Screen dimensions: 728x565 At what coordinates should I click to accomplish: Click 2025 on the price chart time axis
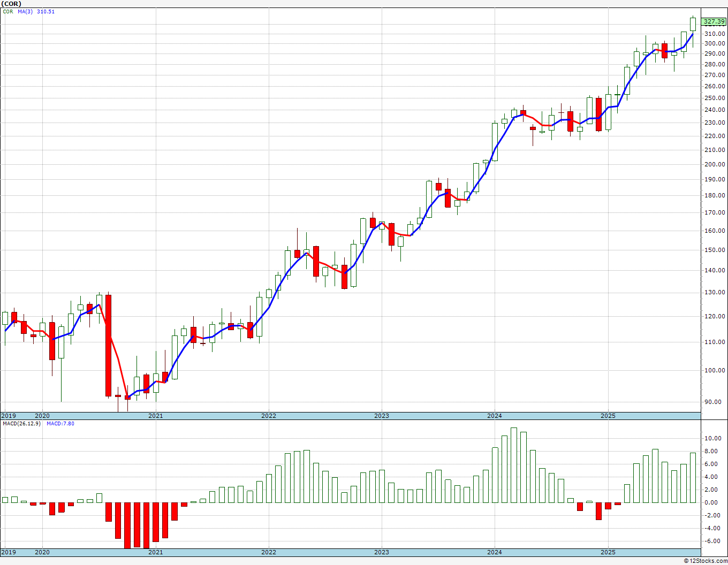pyautogui.click(x=608, y=416)
